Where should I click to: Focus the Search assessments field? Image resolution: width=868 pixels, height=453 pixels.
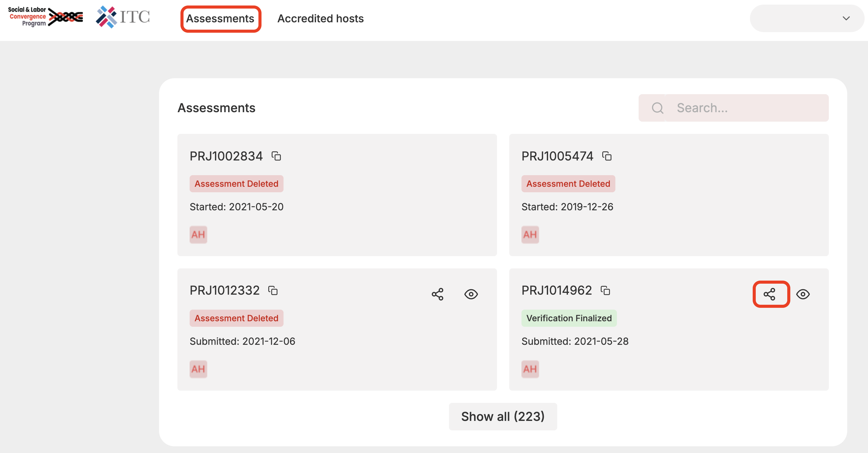click(746, 108)
